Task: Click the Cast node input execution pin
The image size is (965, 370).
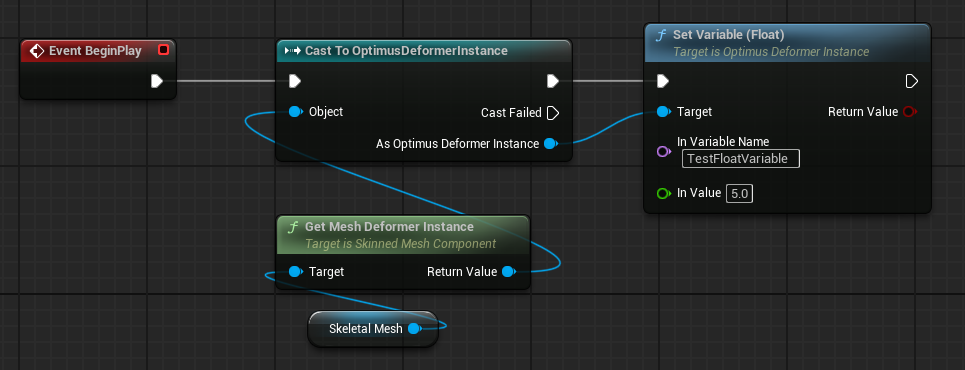Action: pos(295,81)
